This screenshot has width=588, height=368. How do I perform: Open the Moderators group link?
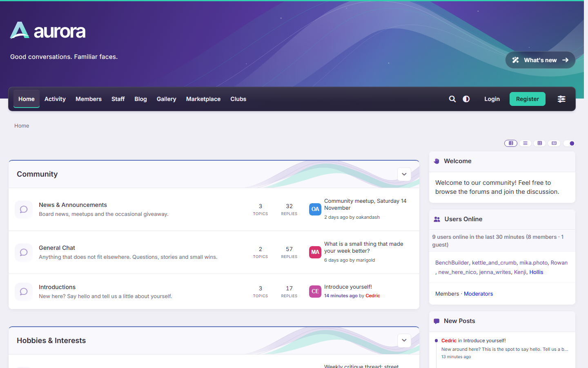click(478, 294)
